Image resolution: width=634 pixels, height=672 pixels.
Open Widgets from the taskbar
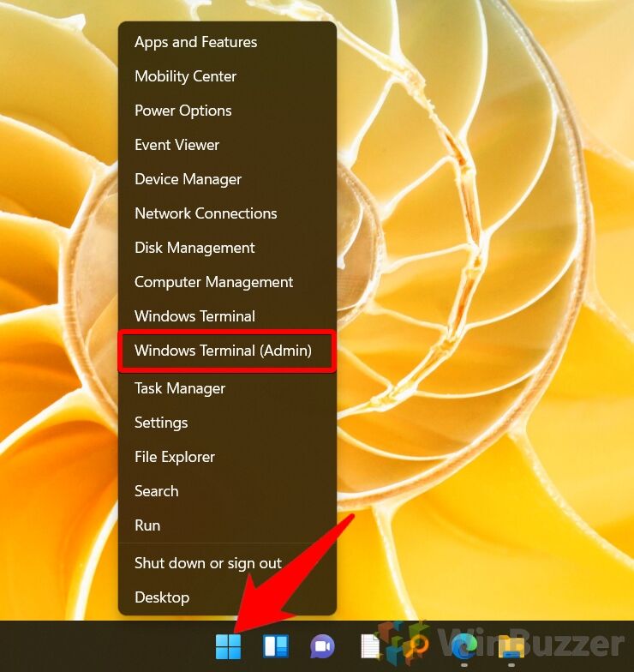pos(276,646)
